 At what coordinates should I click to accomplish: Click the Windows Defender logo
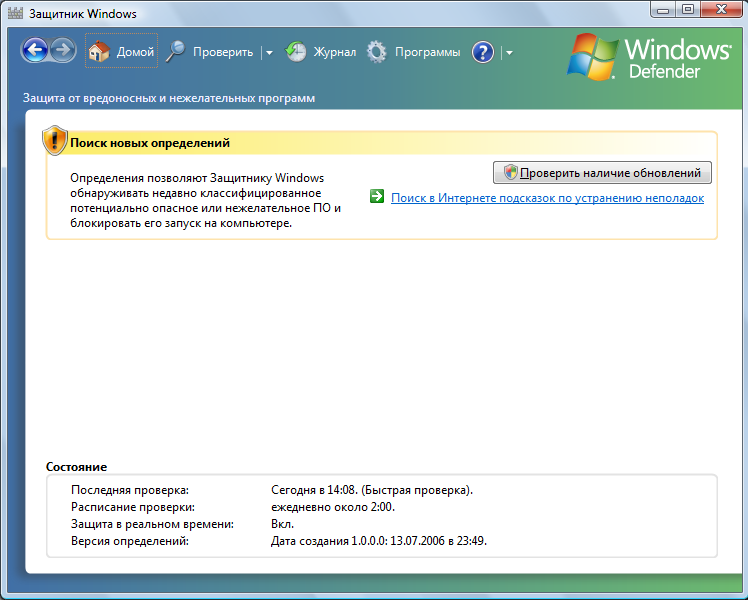click(649, 57)
